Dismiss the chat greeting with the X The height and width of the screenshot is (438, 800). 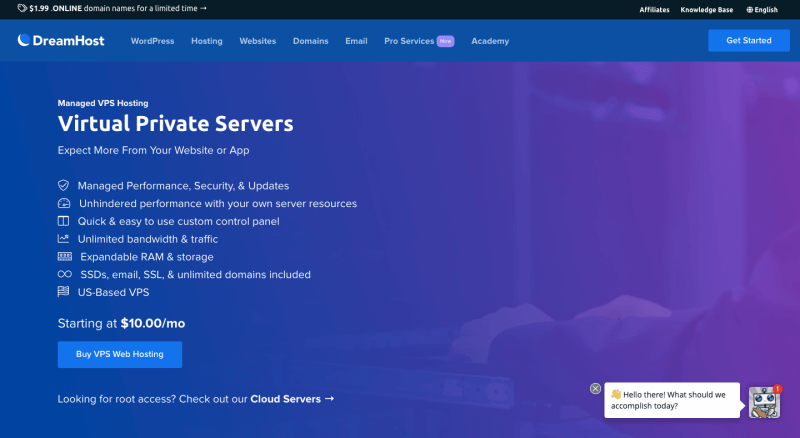pos(595,388)
